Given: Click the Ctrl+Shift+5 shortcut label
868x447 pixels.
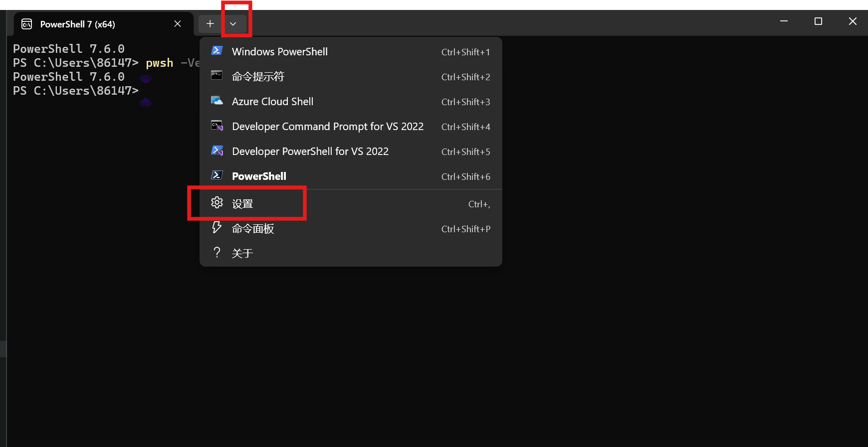Looking at the screenshot, I should tap(465, 152).
